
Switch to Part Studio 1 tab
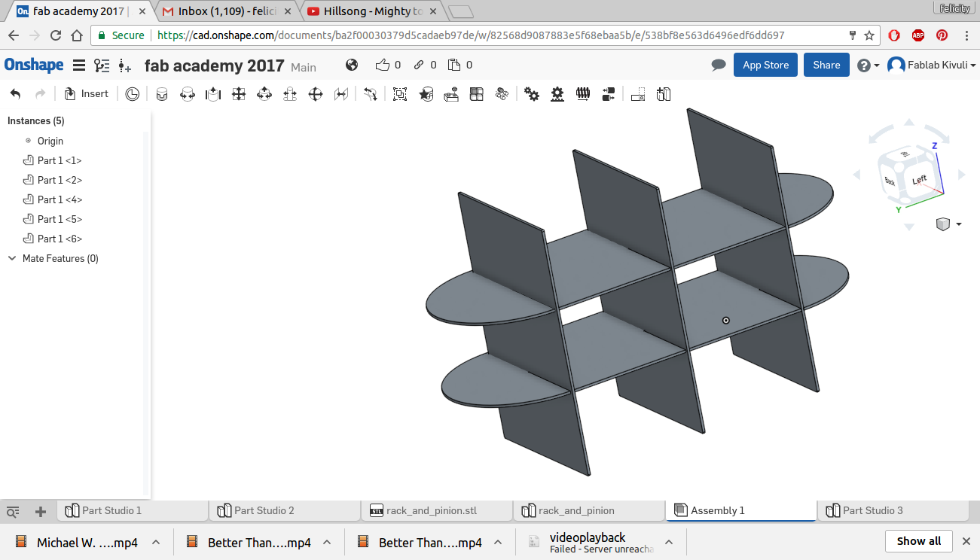(x=133, y=510)
